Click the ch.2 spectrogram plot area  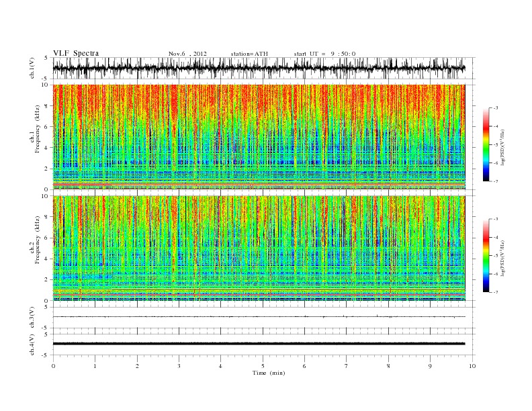pyautogui.click(x=259, y=248)
